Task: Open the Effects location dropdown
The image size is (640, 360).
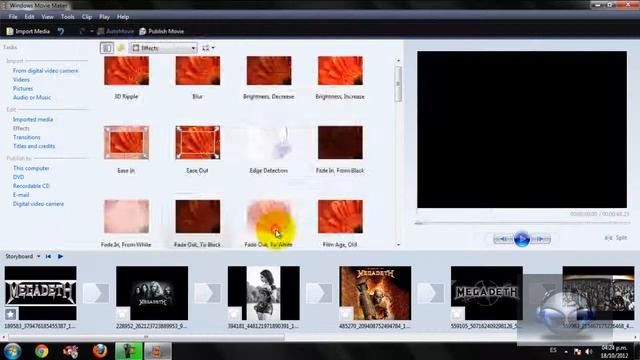Action: pos(163,48)
